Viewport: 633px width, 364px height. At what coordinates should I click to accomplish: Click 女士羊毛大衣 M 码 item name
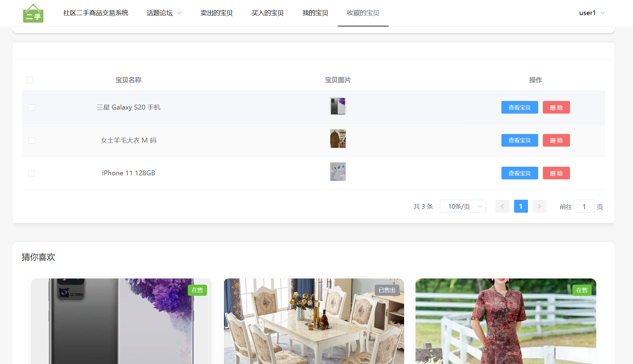point(129,140)
